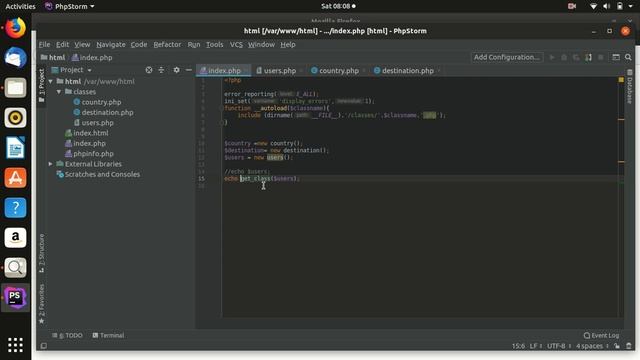
Task: Open the VCS menu
Action: (236, 44)
